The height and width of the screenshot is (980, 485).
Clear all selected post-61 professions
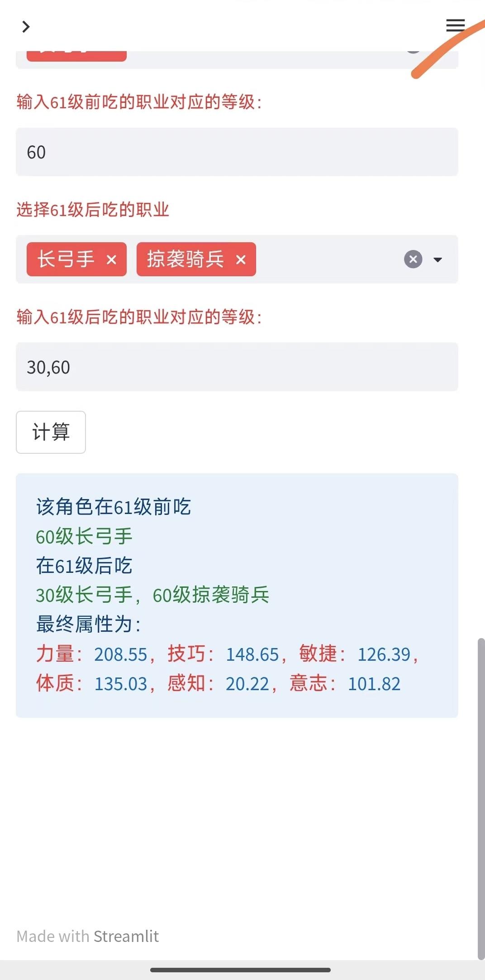coord(413,259)
